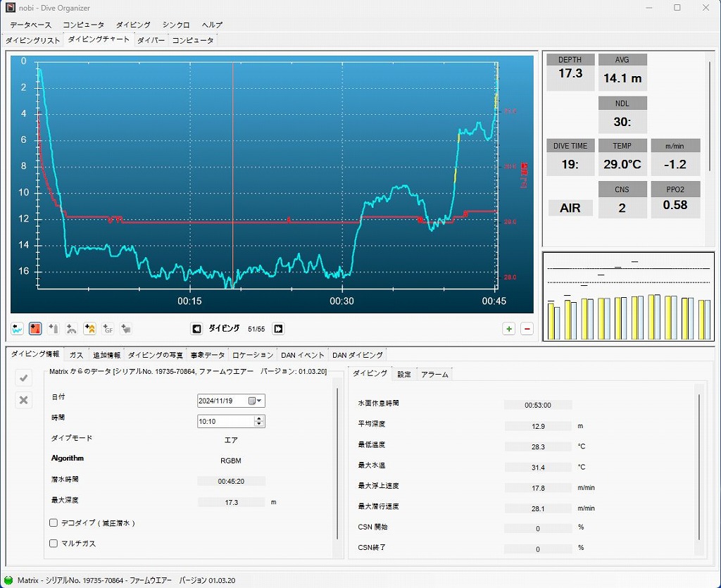Tick the マルチガス checkbox
Image resolution: width=721 pixels, height=588 pixels.
pos(54,544)
